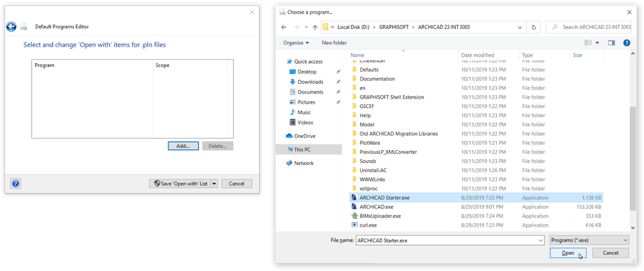Click the help icon in Default Programs Editor
Screen dimensions: 644x271
tap(15, 183)
